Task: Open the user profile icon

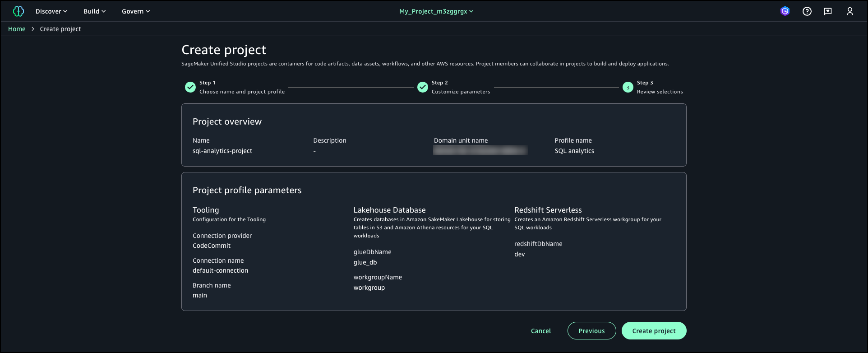Action: point(850,11)
